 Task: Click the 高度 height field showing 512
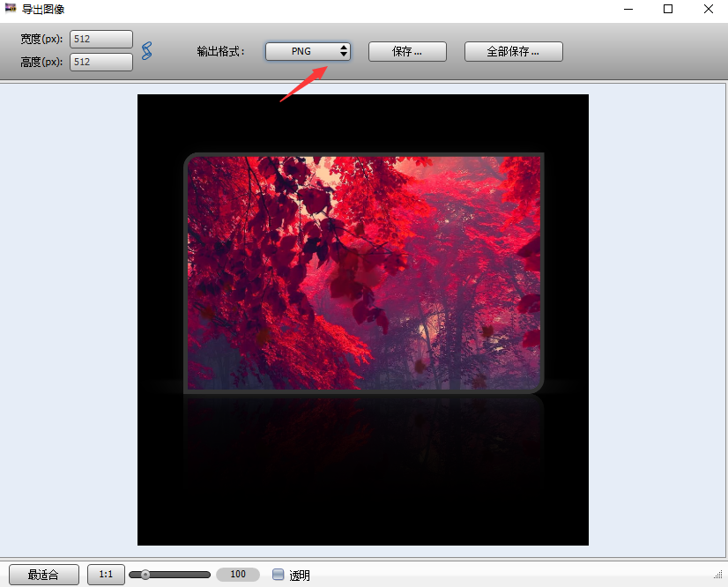(100, 62)
